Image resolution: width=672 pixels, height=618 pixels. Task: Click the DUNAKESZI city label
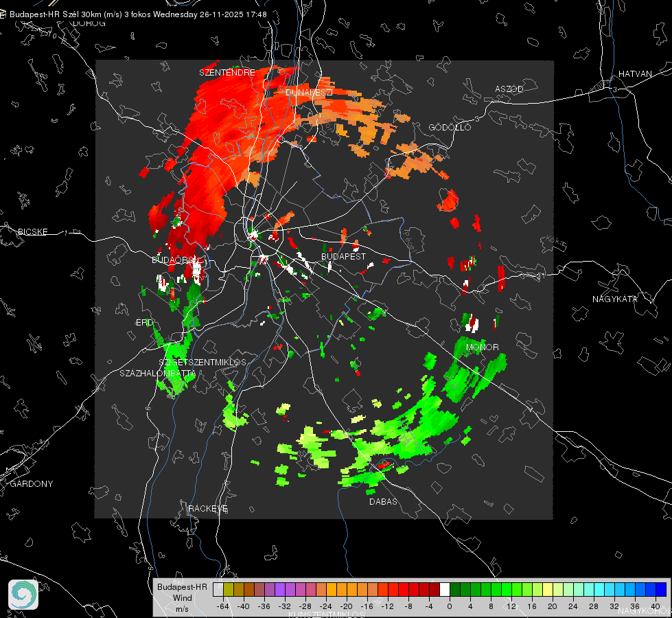coord(309,93)
